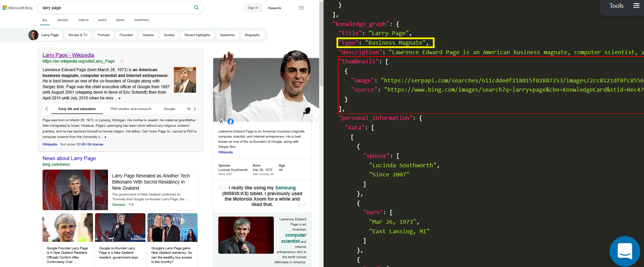Click Lucinda Southworth spouse text
644x267 pixels.
tap(233, 170)
